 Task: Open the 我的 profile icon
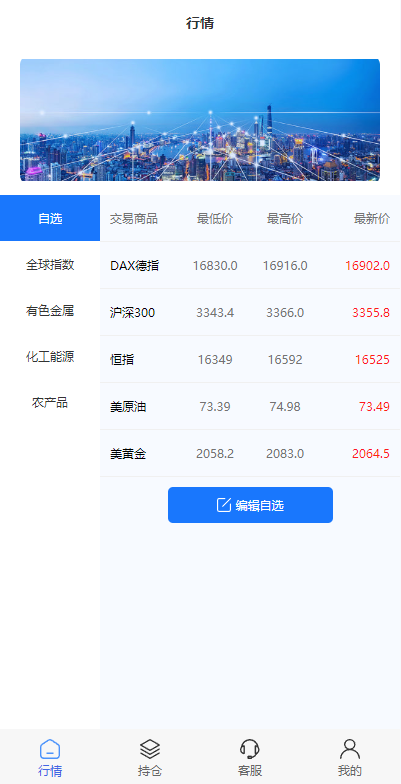point(350,749)
